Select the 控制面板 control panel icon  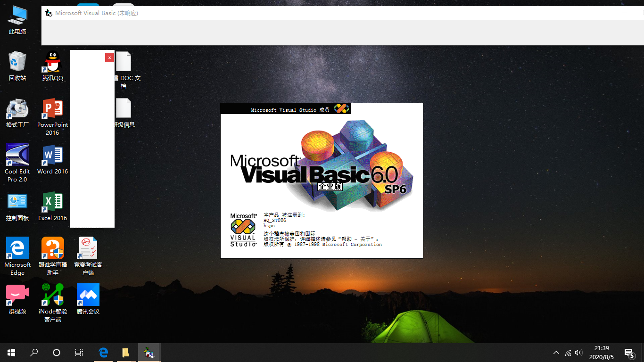[17, 206]
